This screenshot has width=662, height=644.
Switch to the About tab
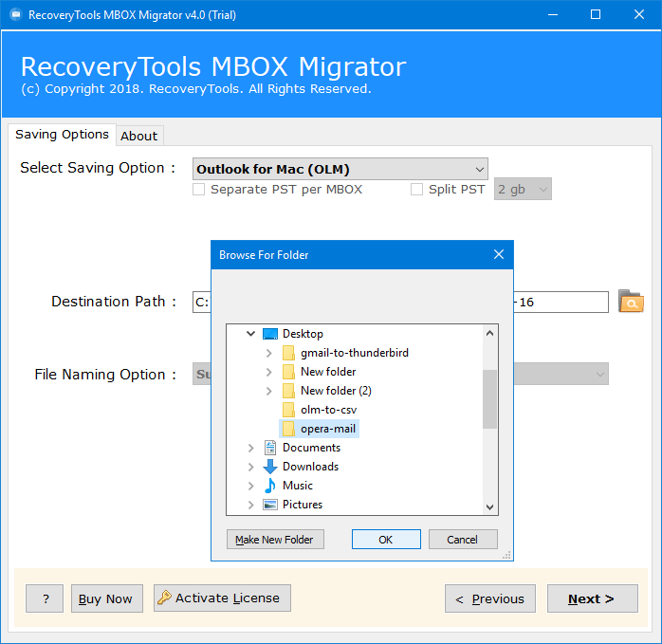tap(138, 136)
